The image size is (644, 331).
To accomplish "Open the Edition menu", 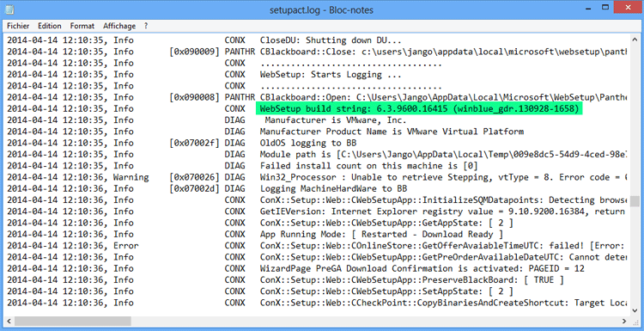I will [50, 26].
